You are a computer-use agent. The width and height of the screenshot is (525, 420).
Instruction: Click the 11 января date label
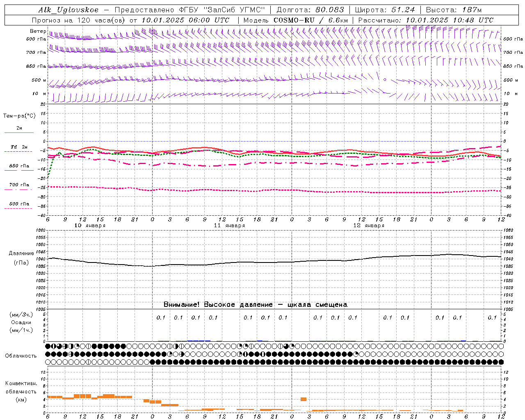click(229, 226)
